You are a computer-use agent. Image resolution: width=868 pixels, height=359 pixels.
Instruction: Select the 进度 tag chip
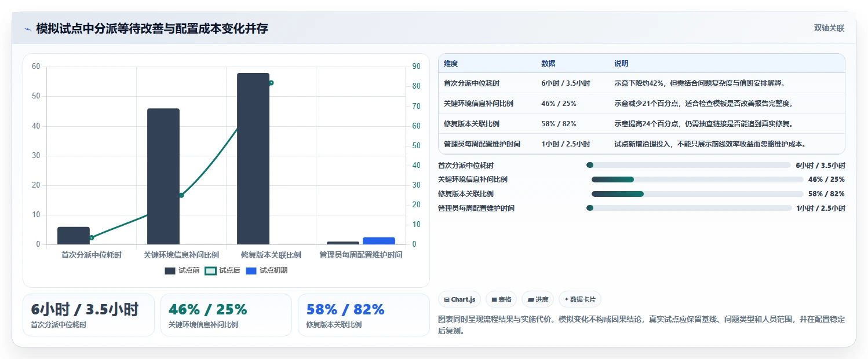pyautogui.click(x=538, y=299)
